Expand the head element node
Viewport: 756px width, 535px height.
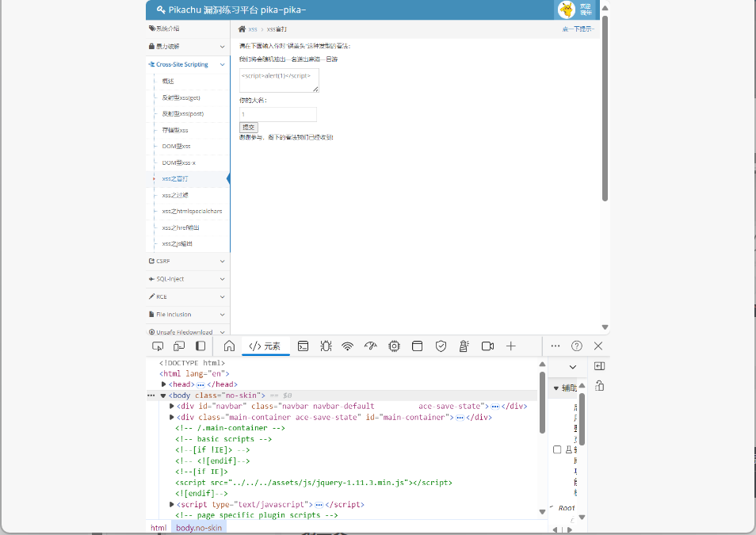tap(164, 384)
